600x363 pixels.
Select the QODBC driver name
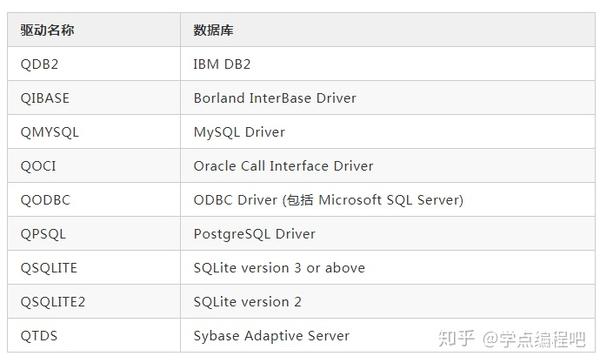45,200
